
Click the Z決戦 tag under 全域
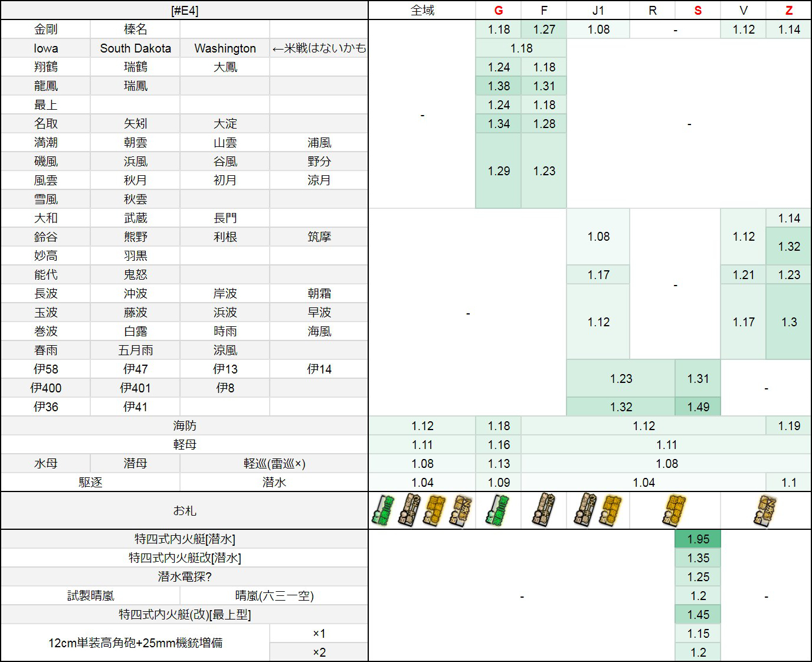[461, 510]
